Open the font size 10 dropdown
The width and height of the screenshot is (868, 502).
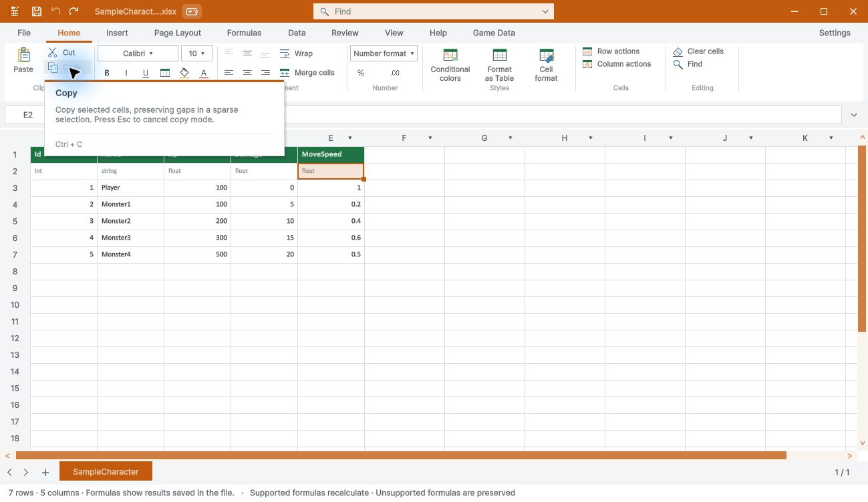(196, 53)
